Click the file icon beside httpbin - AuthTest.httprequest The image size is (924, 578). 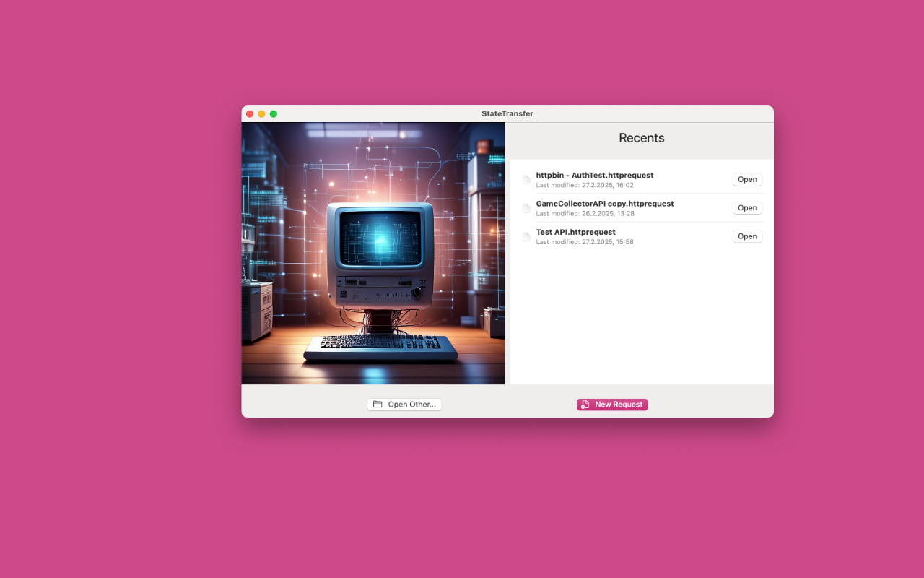point(526,180)
